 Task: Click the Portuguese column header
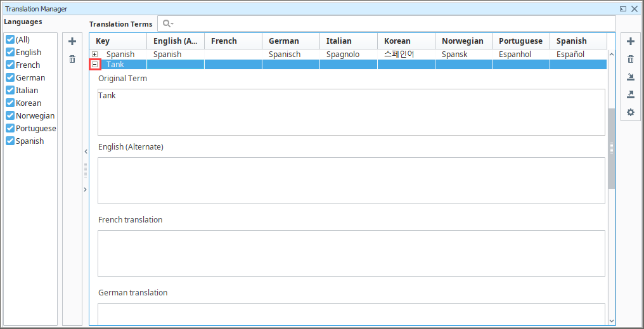521,41
